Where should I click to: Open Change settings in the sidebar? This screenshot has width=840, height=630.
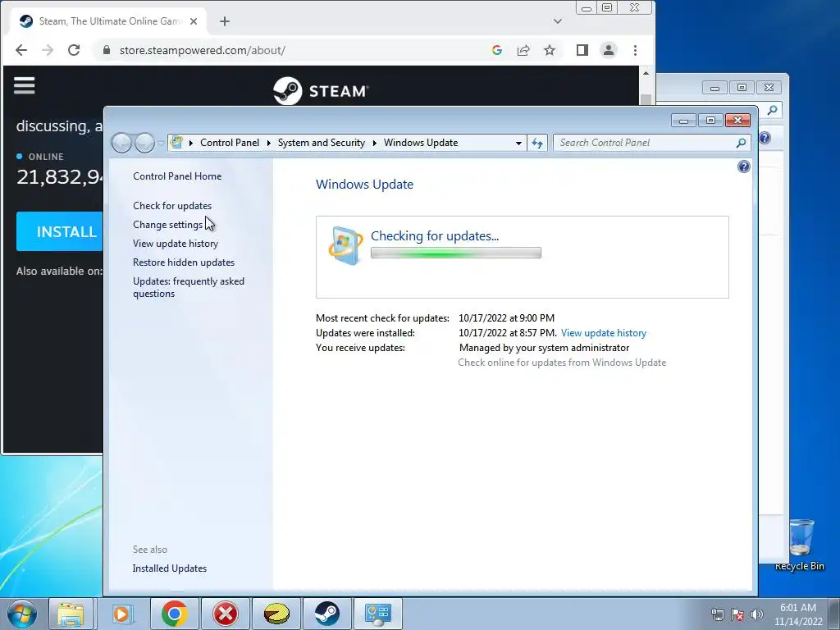click(167, 225)
